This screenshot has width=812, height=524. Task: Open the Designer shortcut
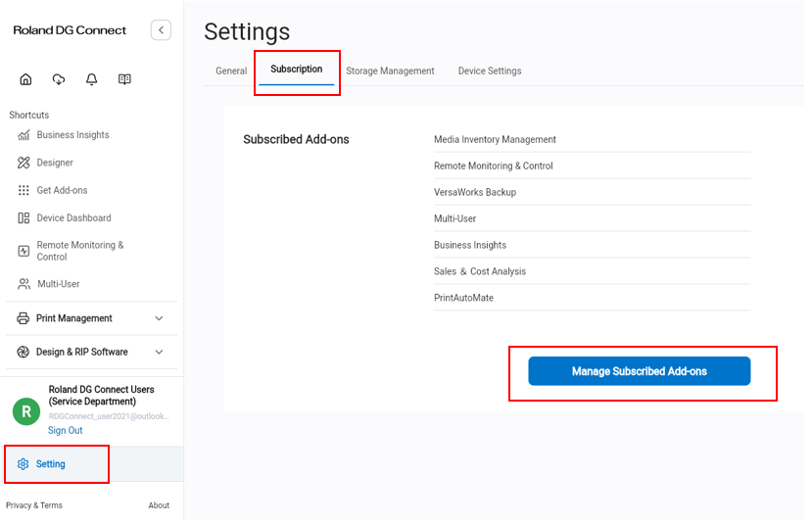point(55,163)
